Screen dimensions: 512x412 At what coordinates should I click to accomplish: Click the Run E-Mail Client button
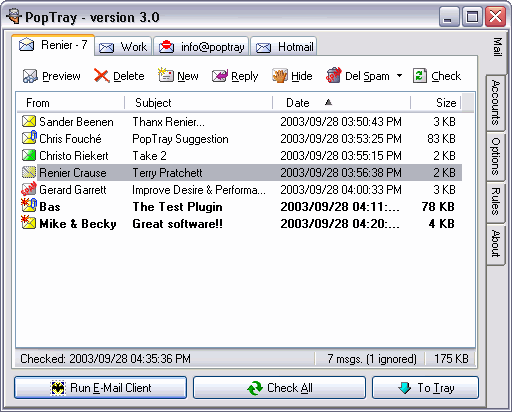[x=100, y=388]
